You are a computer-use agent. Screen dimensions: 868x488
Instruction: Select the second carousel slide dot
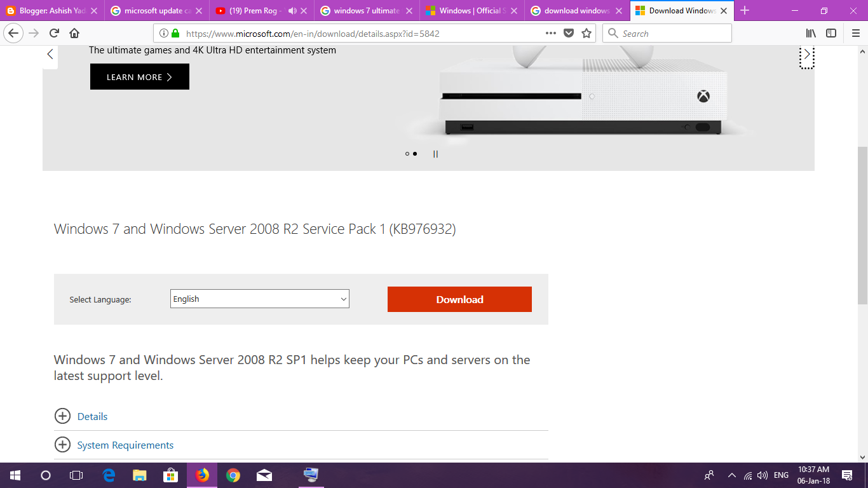415,154
